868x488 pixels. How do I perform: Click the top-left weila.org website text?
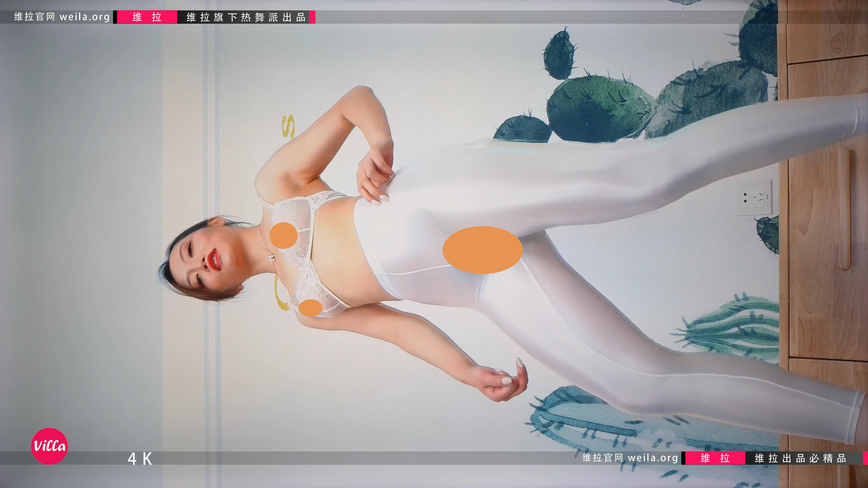coord(62,17)
